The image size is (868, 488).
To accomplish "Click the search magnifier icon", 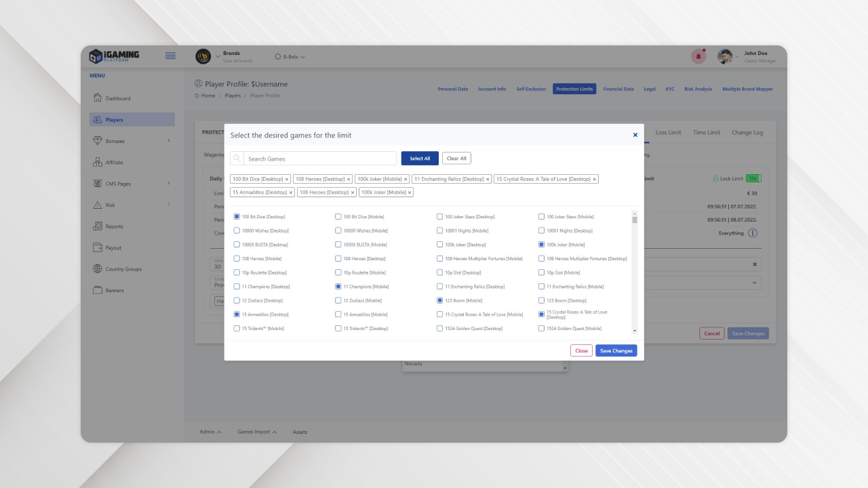I will click(x=237, y=159).
